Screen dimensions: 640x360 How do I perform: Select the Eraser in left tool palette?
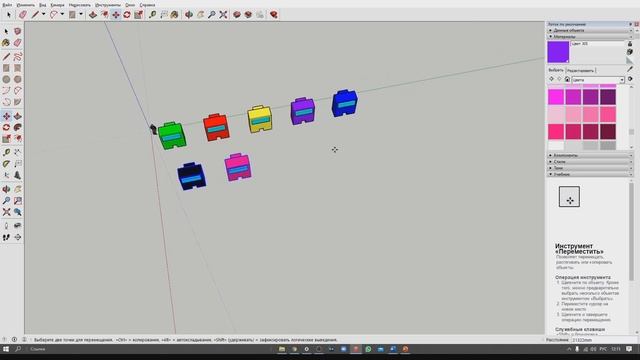coord(18,42)
